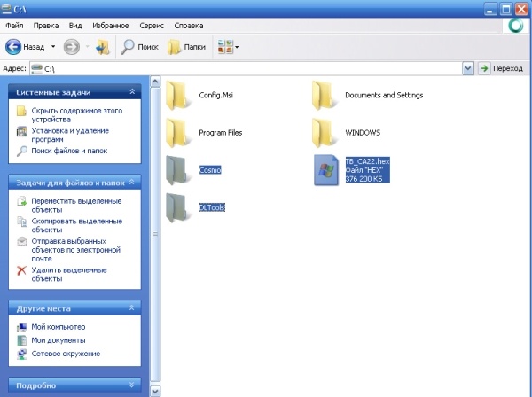Click the Мой компьютер link

coord(56,327)
